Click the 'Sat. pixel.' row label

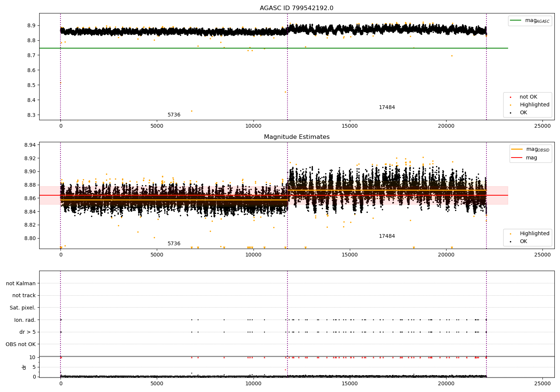[22, 308]
